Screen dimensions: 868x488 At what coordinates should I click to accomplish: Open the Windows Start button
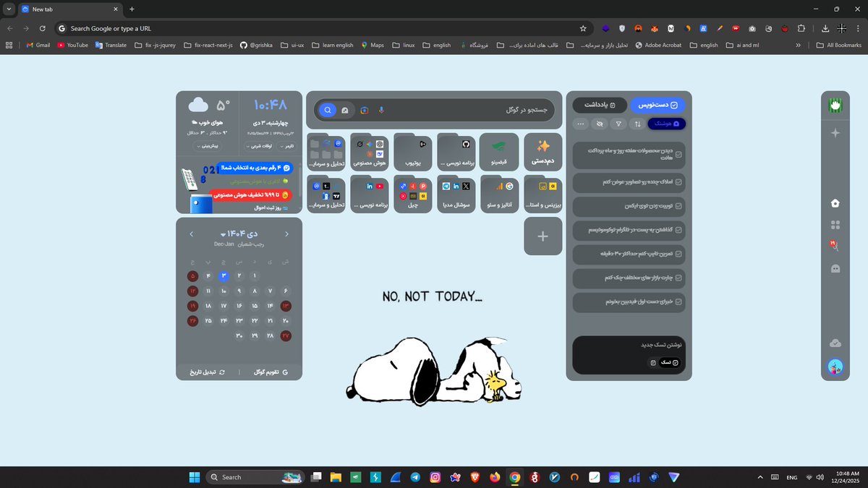point(194,477)
